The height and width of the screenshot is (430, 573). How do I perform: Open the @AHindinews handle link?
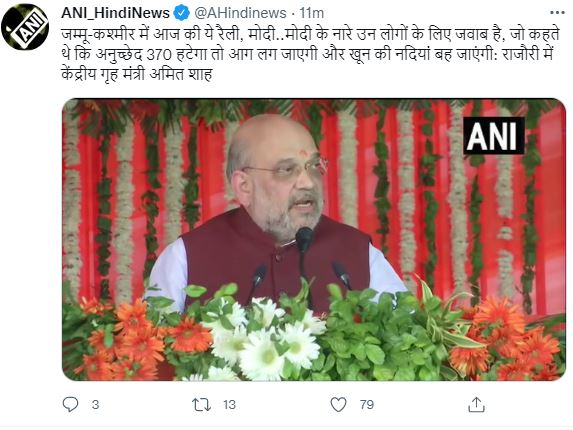(x=240, y=13)
